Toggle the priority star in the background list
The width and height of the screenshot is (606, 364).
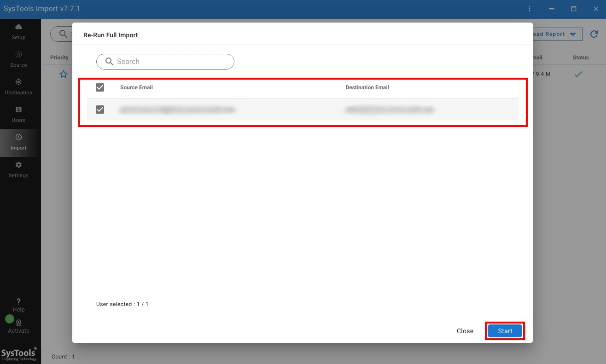64,74
